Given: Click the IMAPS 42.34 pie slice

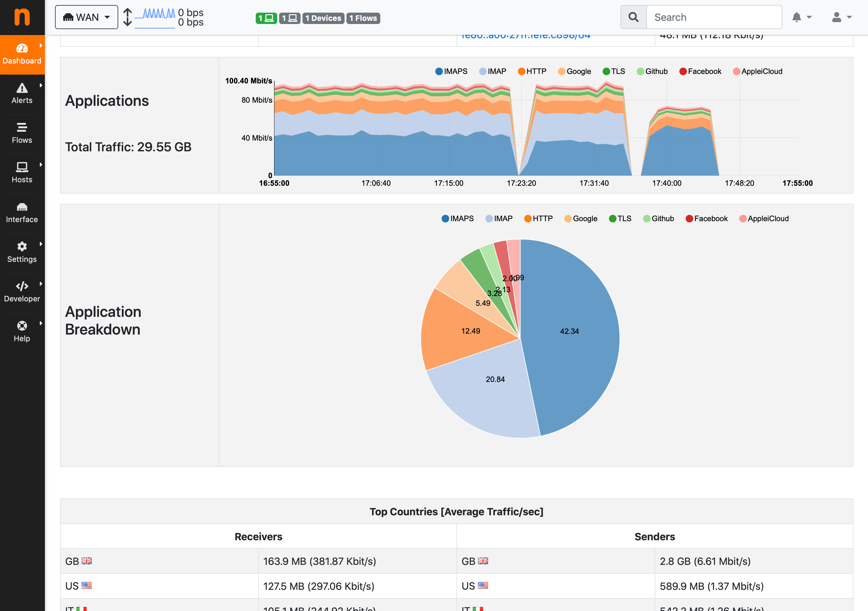Looking at the screenshot, I should pos(569,331).
